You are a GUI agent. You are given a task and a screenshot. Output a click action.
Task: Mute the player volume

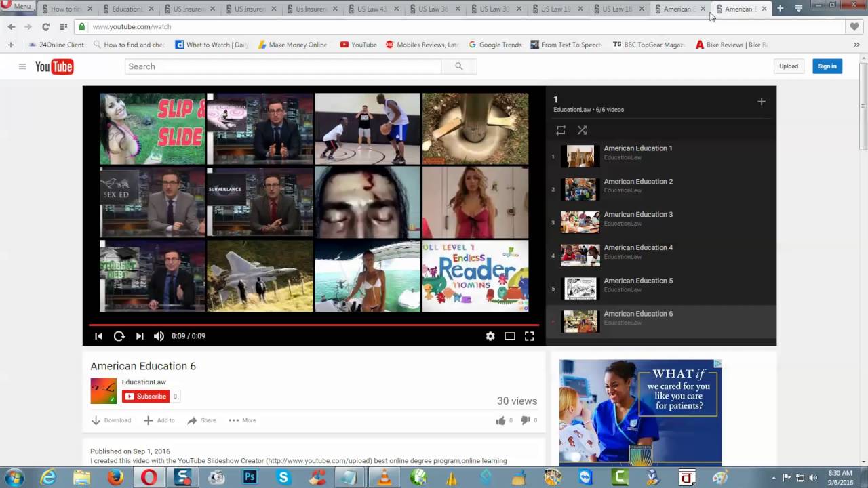click(159, 336)
